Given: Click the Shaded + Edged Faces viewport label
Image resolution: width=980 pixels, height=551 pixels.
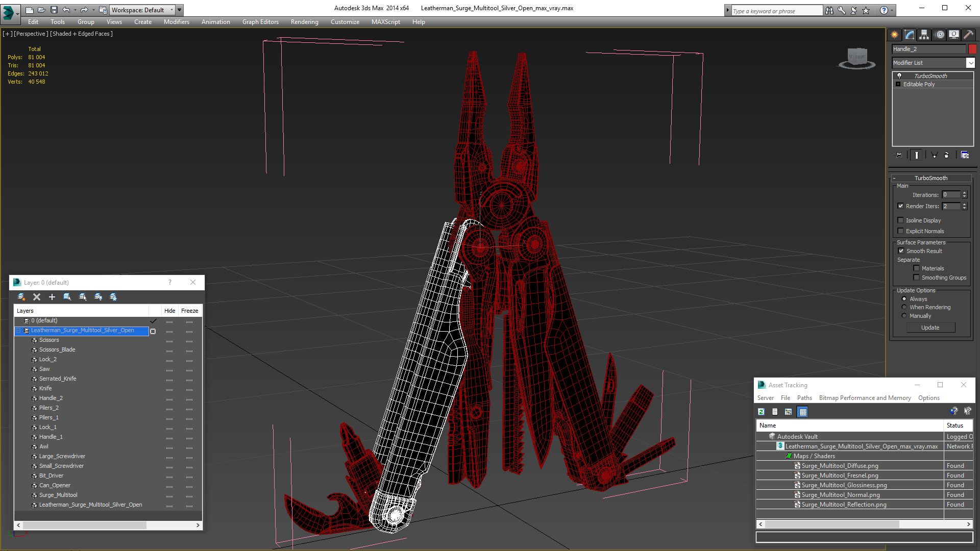Looking at the screenshot, I should coord(82,34).
